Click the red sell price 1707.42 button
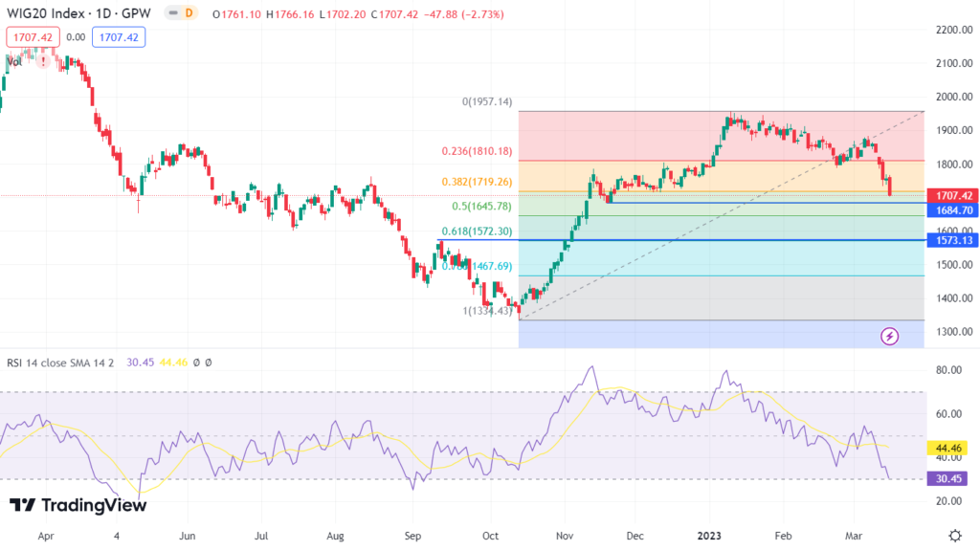This screenshot has height=550, width=980. 33,37
